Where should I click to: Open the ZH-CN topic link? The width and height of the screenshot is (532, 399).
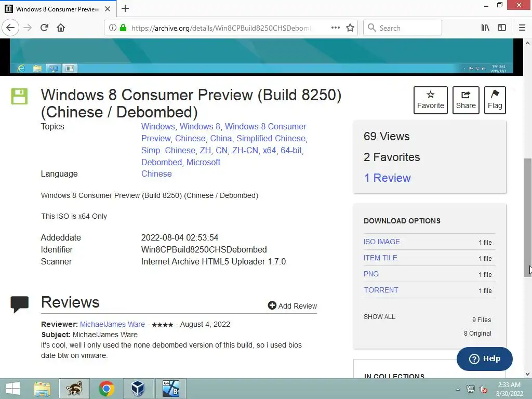[x=245, y=150]
